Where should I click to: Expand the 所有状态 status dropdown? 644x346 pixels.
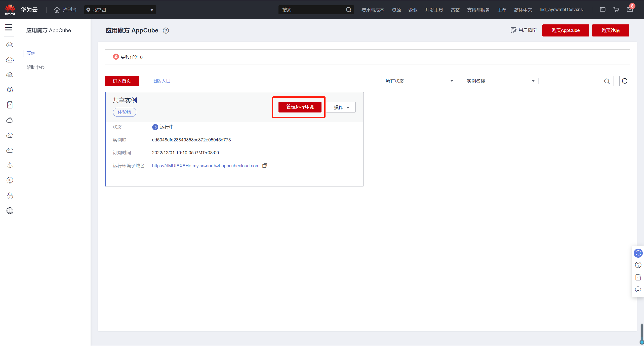click(x=419, y=81)
